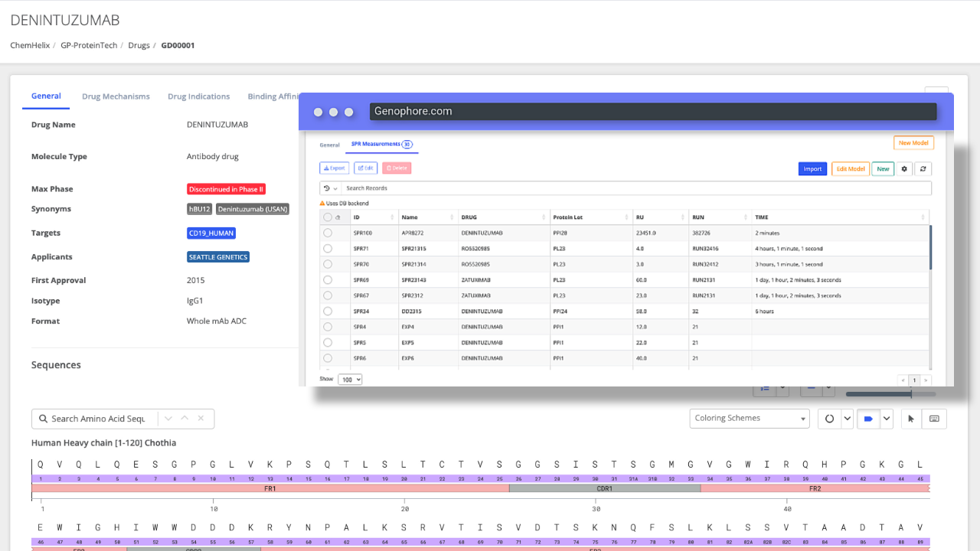Click the blue tag annotation icon
The height and width of the screenshot is (551, 980).
click(868, 419)
